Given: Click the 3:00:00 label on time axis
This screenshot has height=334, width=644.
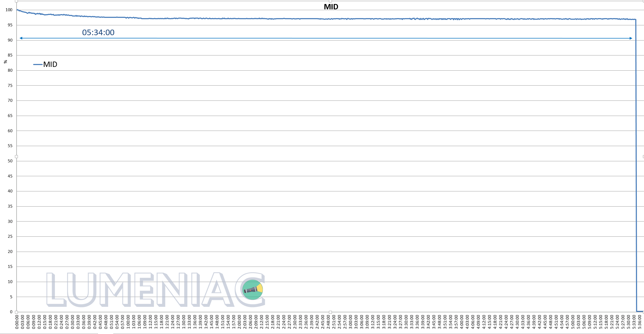Looking at the screenshot, I should click(x=350, y=322).
